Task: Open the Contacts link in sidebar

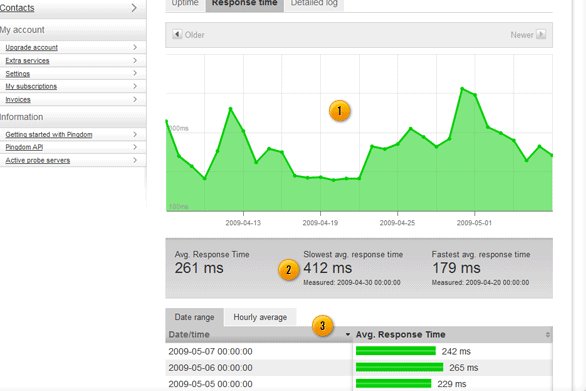Action: click(17, 8)
